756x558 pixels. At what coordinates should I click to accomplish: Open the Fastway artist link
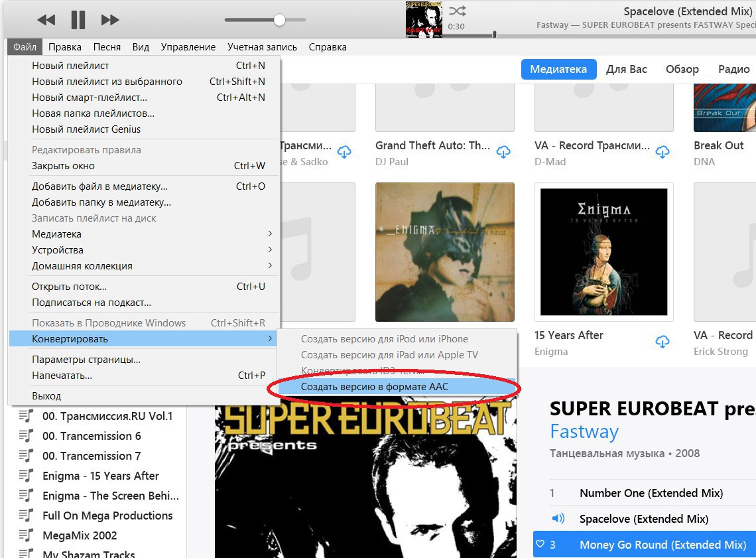coord(584,431)
